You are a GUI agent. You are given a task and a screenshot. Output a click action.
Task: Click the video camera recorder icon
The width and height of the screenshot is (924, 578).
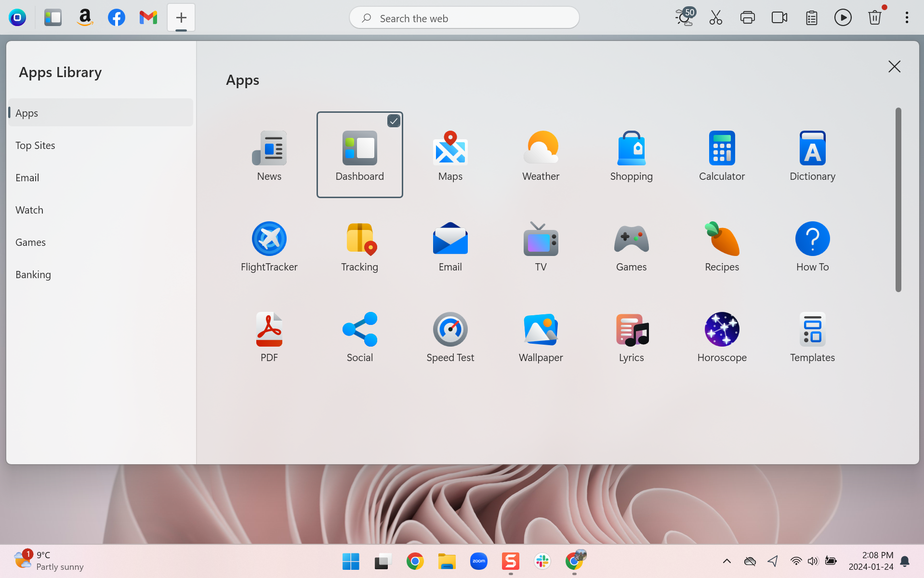coord(779,18)
